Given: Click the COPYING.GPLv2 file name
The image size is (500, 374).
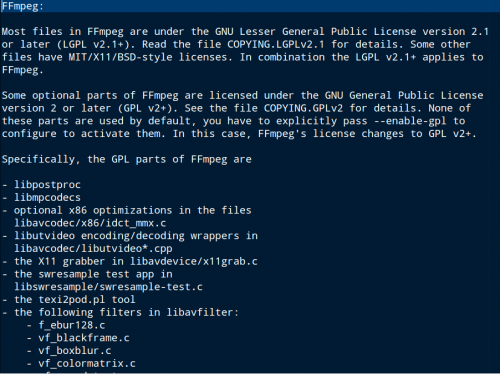Looking at the screenshot, I should [303, 108].
